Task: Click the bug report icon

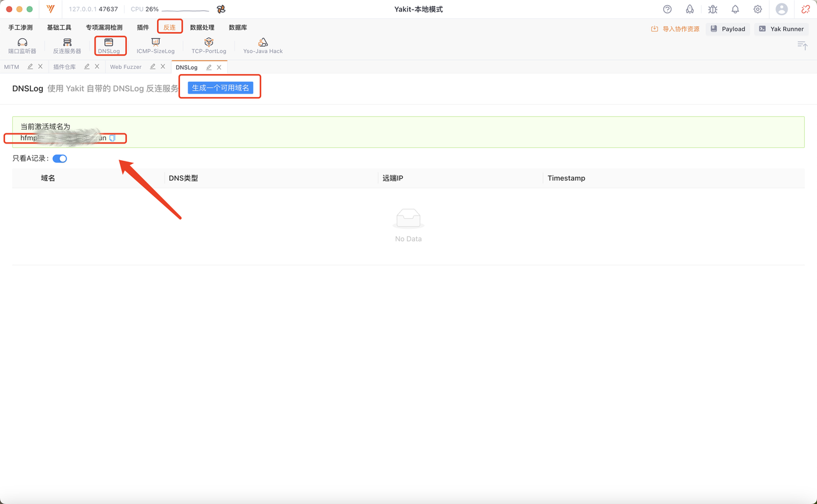Action: point(712,10)
